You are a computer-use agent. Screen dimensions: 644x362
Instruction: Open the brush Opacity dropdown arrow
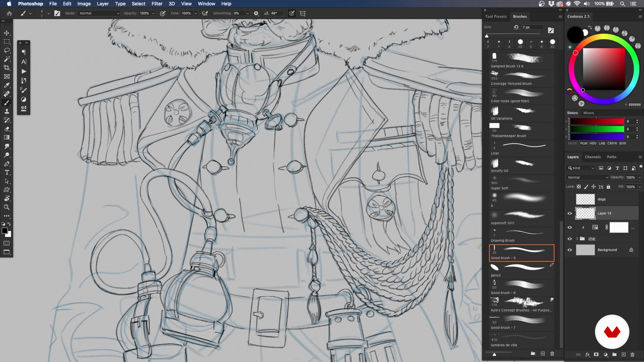[x=153, y=13]
